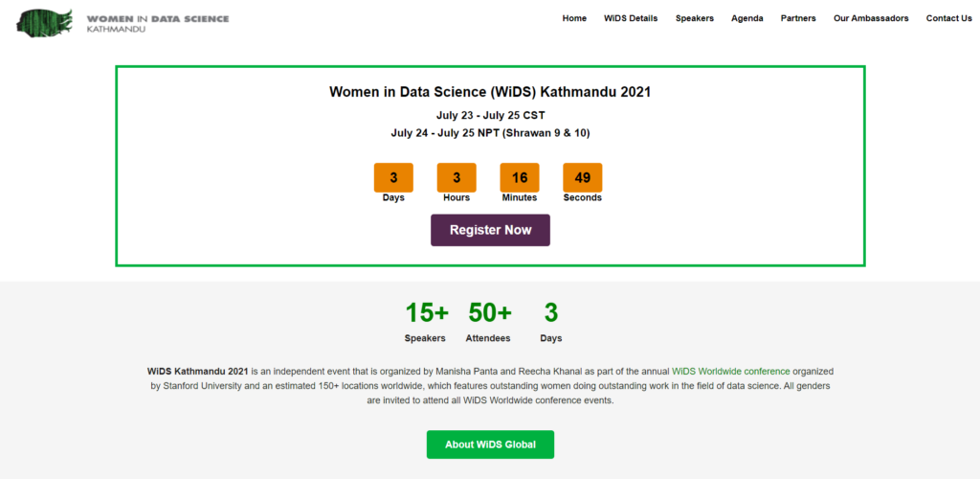Open the Partners menu item

tap(798, 18)
